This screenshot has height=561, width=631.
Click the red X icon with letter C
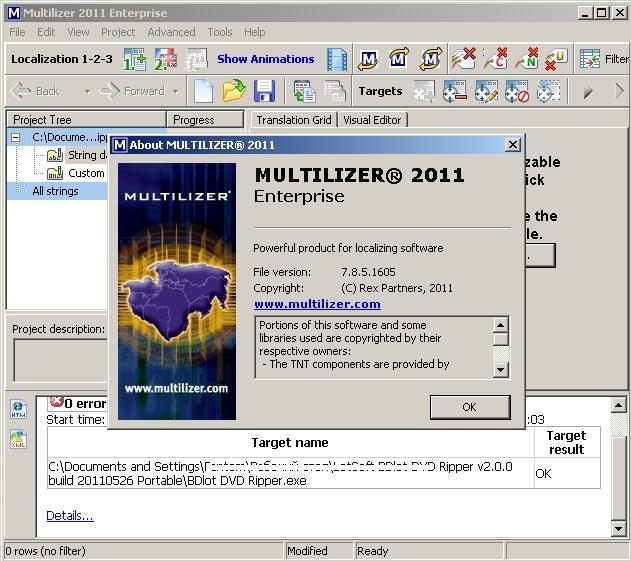[x=495, y=59]
